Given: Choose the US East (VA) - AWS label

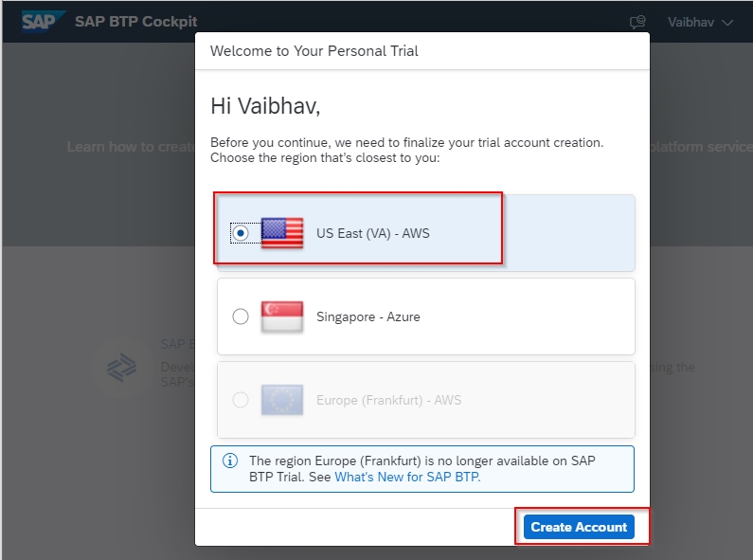Looking at the screenshot, I should point(372,233).
